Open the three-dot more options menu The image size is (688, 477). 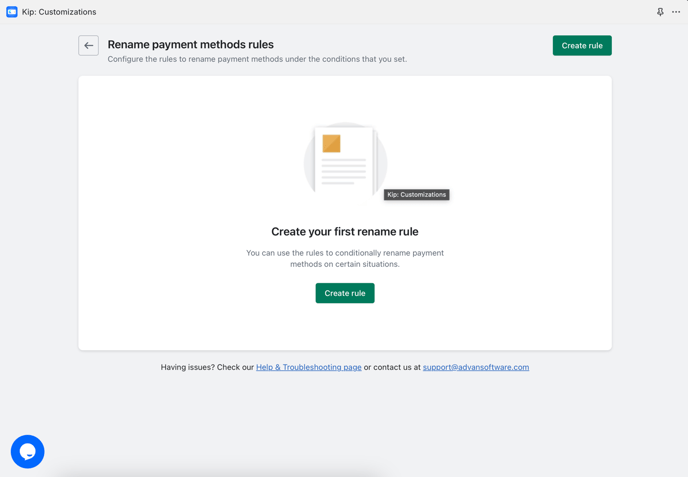(x=676, y=12)
